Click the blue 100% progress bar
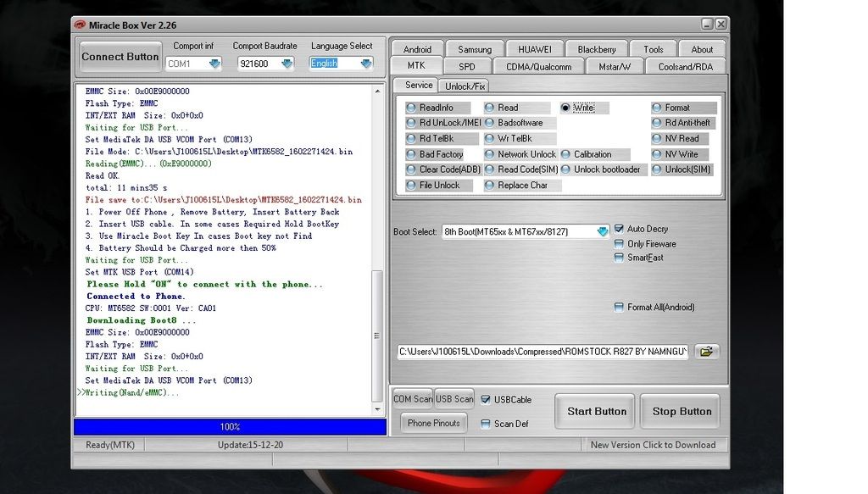 point(230,427)
